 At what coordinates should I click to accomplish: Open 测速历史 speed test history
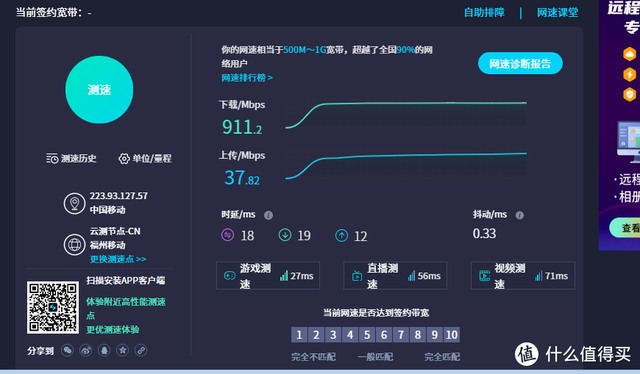click(x=71, y=158)
